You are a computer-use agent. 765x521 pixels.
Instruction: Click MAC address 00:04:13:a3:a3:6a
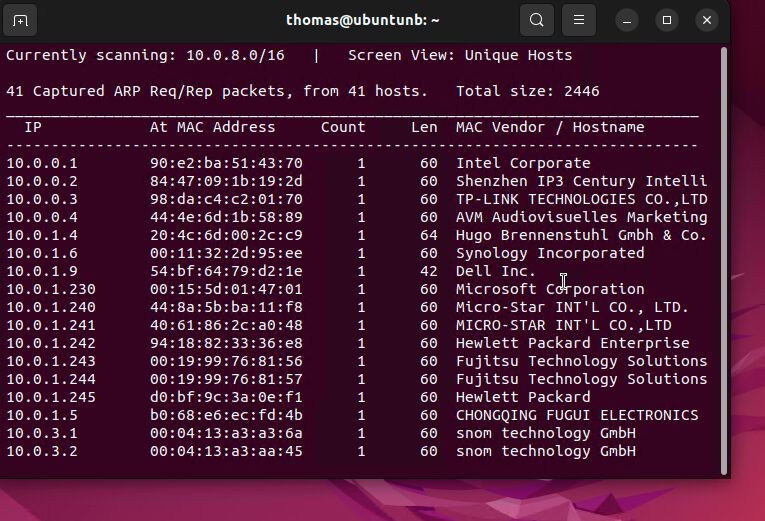tap(226, 433)
